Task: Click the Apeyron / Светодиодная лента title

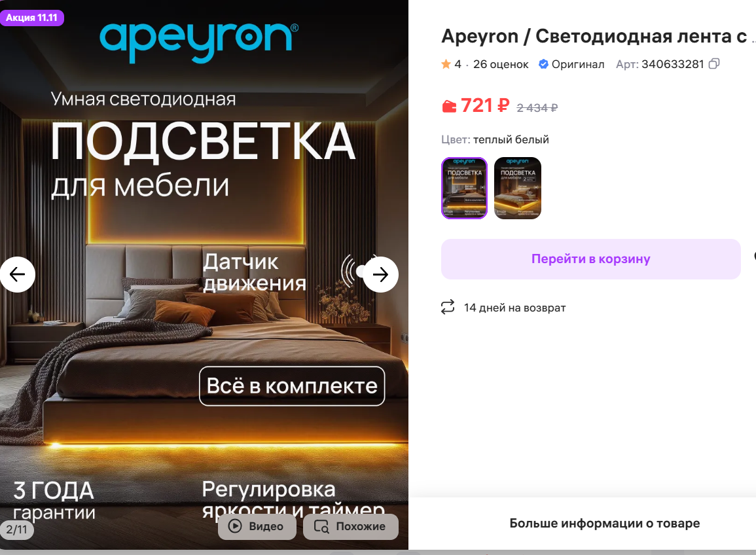Action: tap(594, 36)
